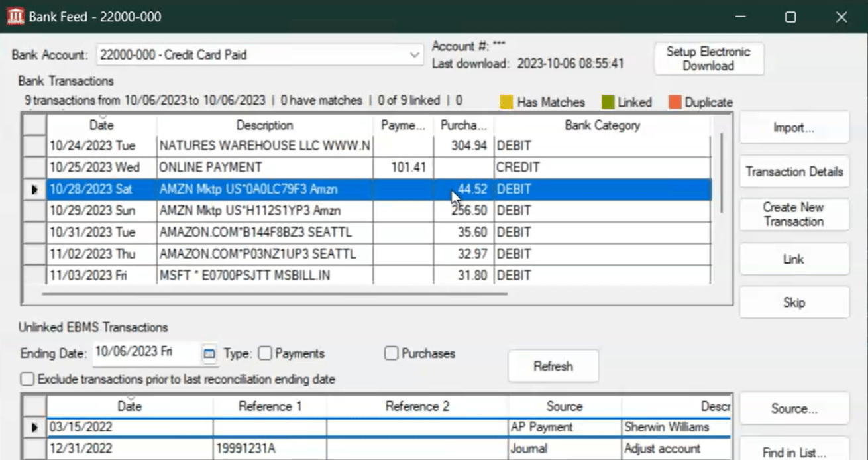Viewport: 868px width, 460px height.
Task: Create a new transaction
Action: click(x=793, y=214)
